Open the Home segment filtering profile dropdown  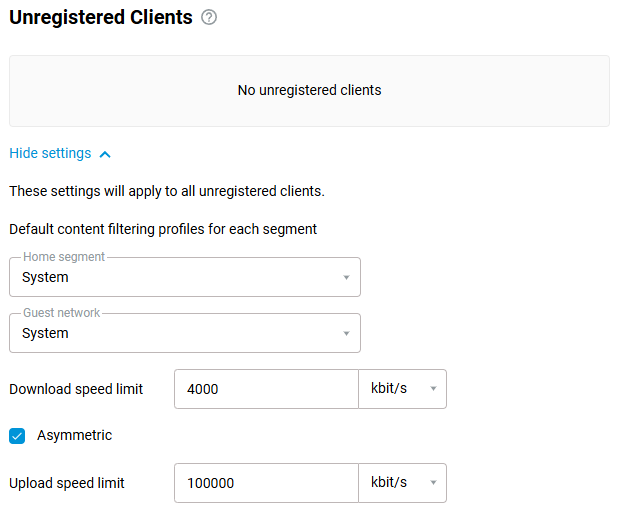(x=184, y=277)
